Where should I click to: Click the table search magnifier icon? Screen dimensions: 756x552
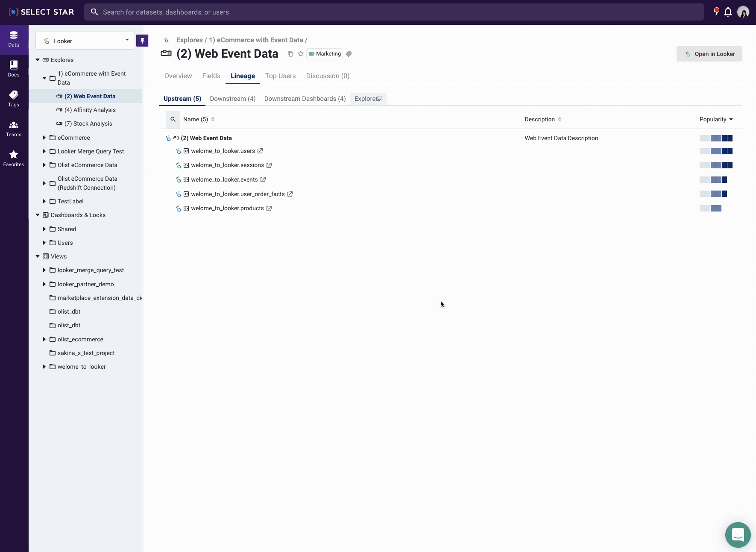click(x=173, y=119)
